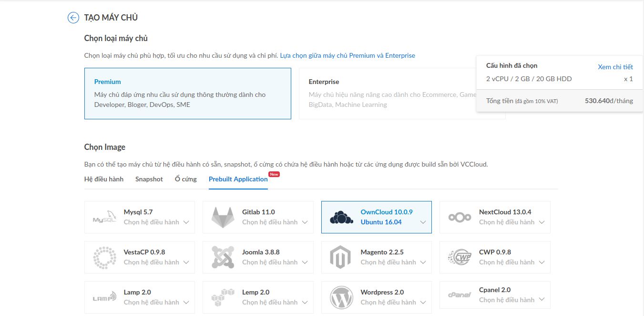Select the Premium server type card
This screenshot has height=316, width=644.
tap(188, 93)
